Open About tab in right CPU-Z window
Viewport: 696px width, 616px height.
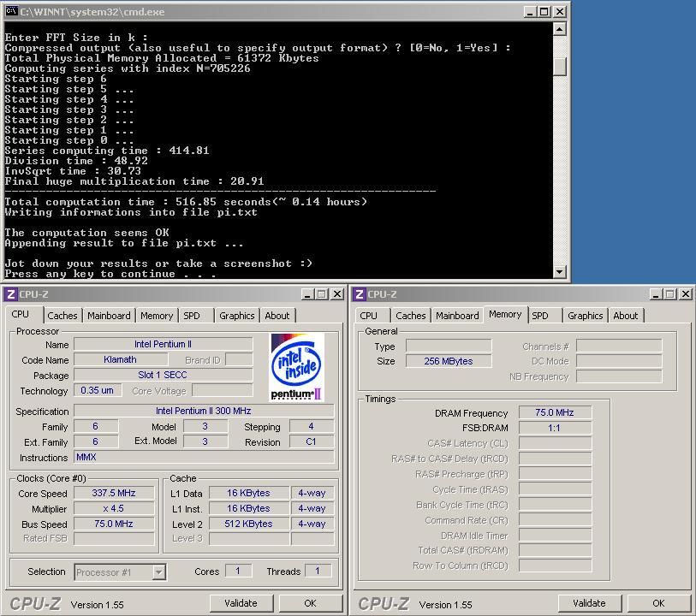click(626, 316)
